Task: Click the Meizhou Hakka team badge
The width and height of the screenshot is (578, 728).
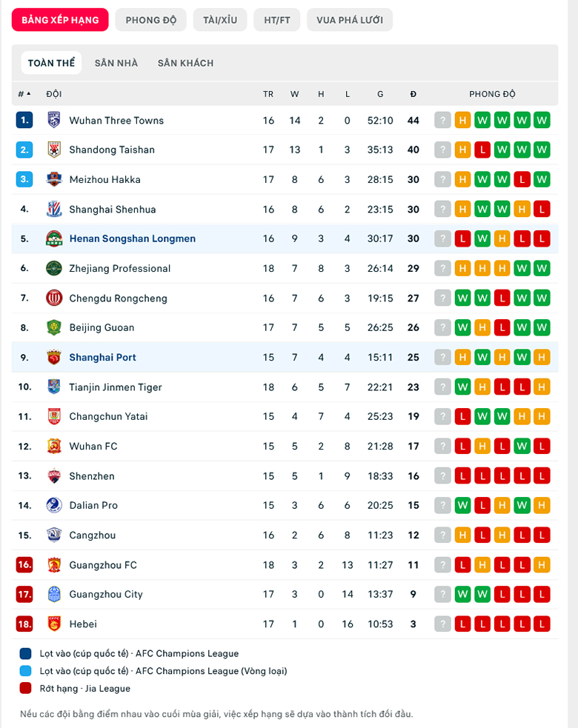Action: 54,179
